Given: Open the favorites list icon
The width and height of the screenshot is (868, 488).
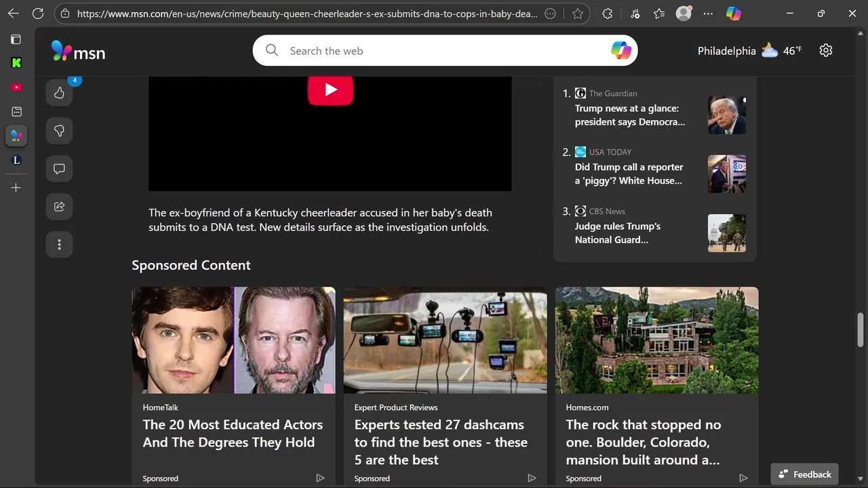Looking at the screenshot, I should point(659,14).
